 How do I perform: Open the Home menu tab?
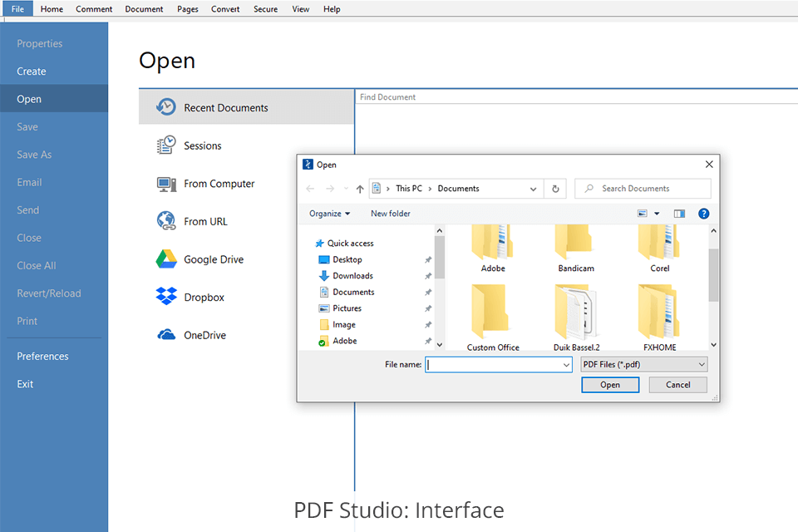tap(52, 8)
